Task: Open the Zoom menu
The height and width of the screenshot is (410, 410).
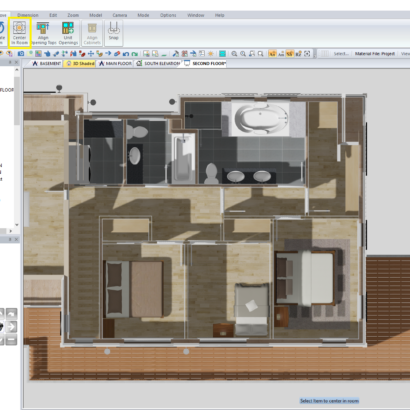Action: click(73, 15)
